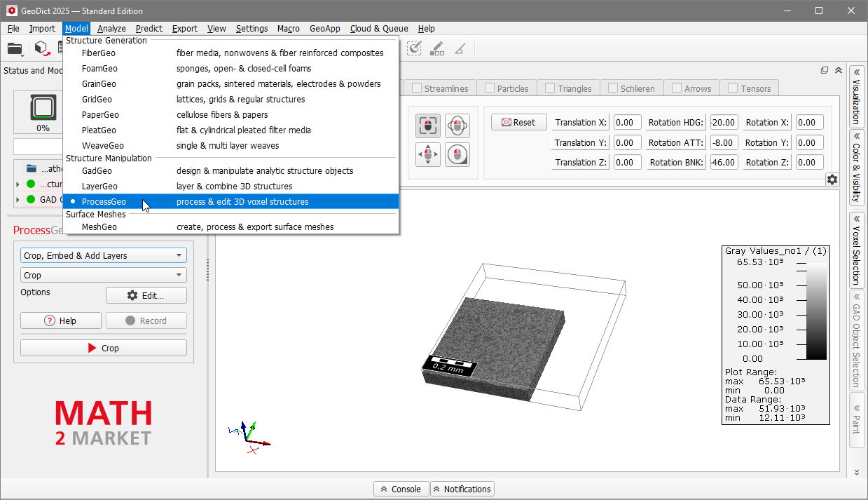
Task: Click the rotate mouse mode icon
Action: 457,126
